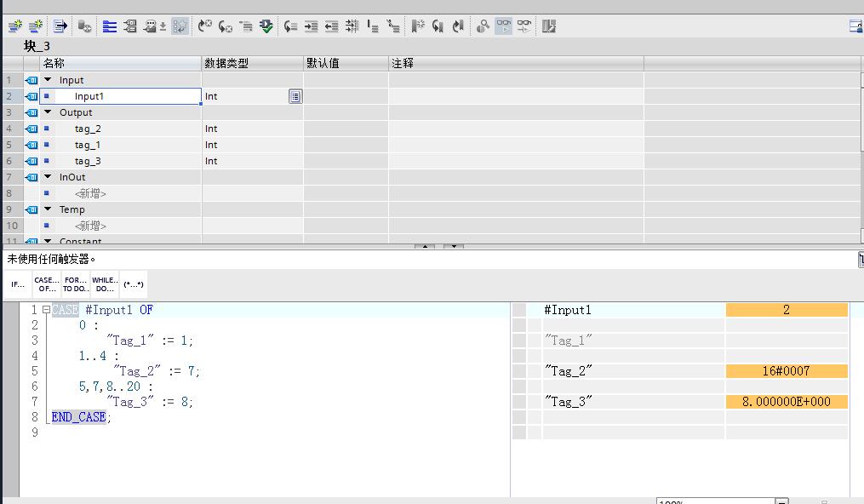Click the second glasses monitoring icon
864x504 pixels.
coord(524,26)
